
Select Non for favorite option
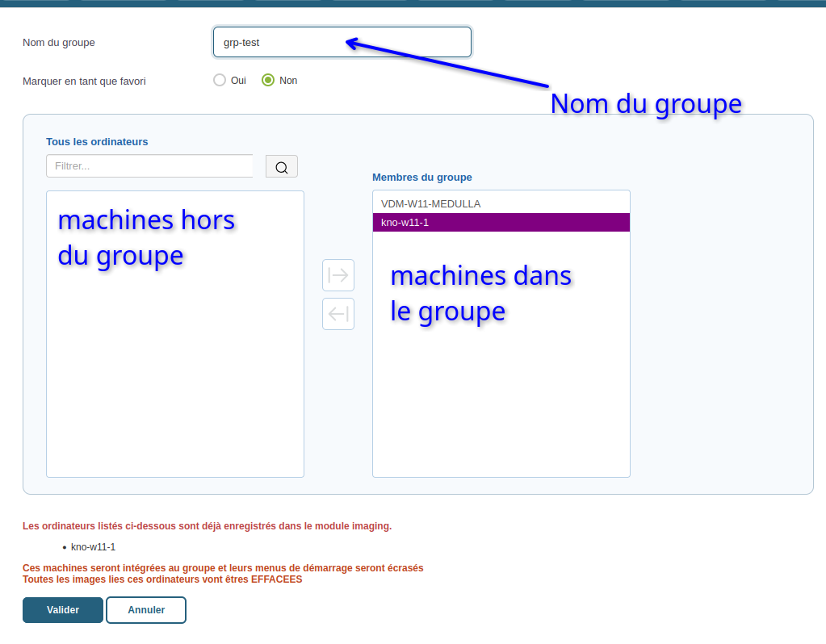tap(268, 80)
